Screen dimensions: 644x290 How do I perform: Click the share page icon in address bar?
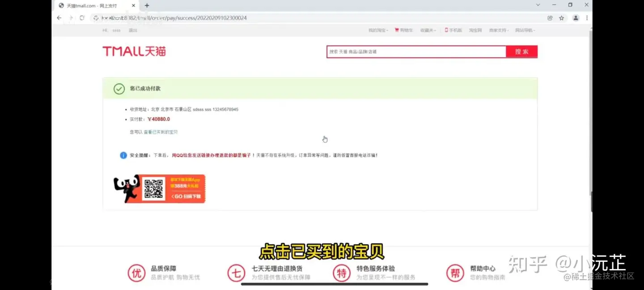[550, 18]
